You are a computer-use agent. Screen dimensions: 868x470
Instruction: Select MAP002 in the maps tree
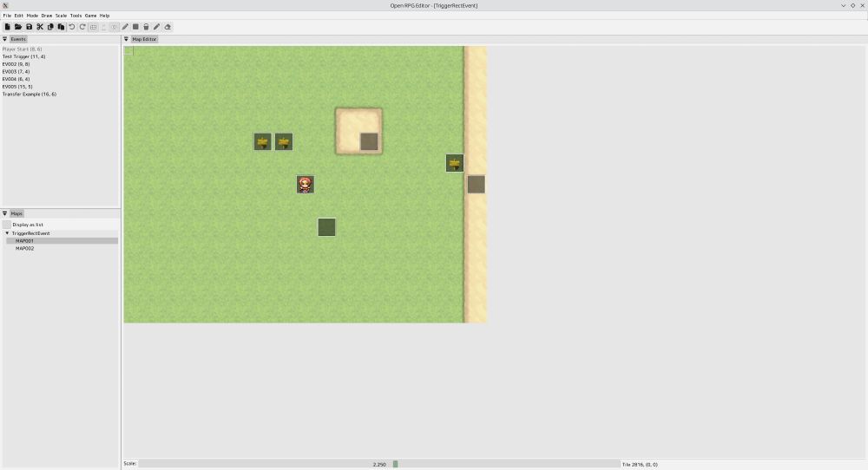point(25,248)
